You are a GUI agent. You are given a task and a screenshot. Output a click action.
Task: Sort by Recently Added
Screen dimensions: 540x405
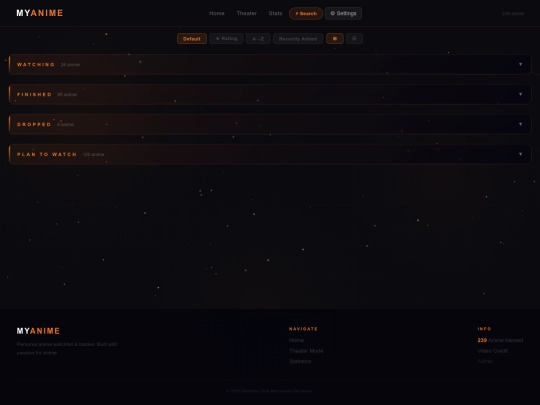point(298,39)
